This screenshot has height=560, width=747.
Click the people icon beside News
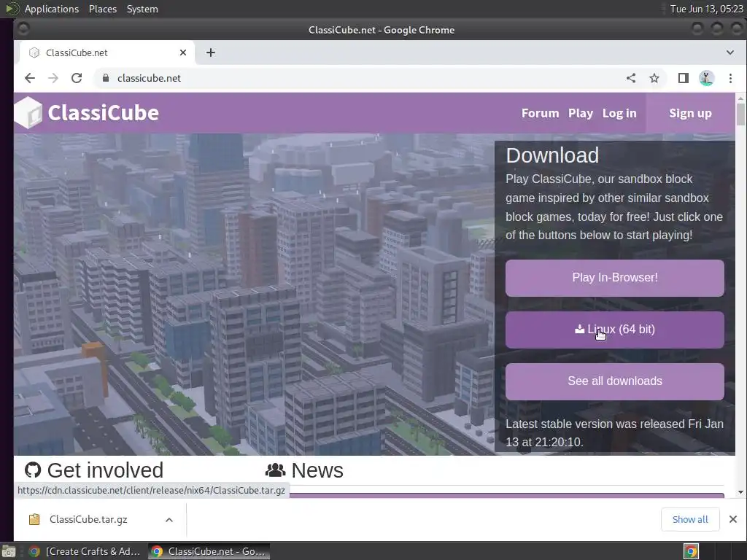pyautogui.click(x=275, y=470)
